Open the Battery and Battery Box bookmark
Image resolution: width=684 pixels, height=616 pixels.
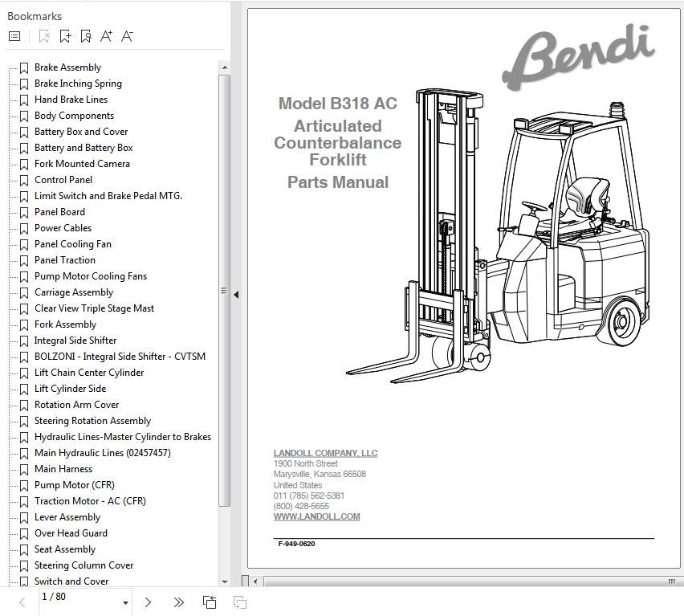(83, 148)
